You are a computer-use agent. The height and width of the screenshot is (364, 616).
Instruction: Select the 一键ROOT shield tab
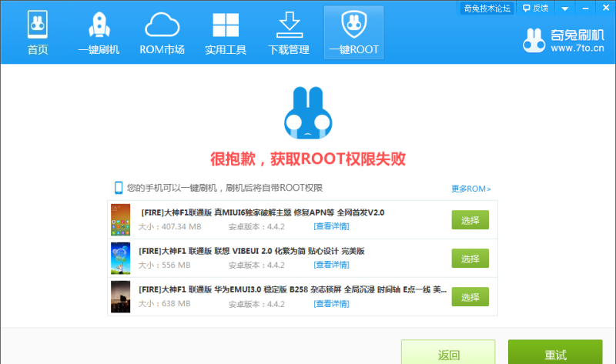coord(353,32)
